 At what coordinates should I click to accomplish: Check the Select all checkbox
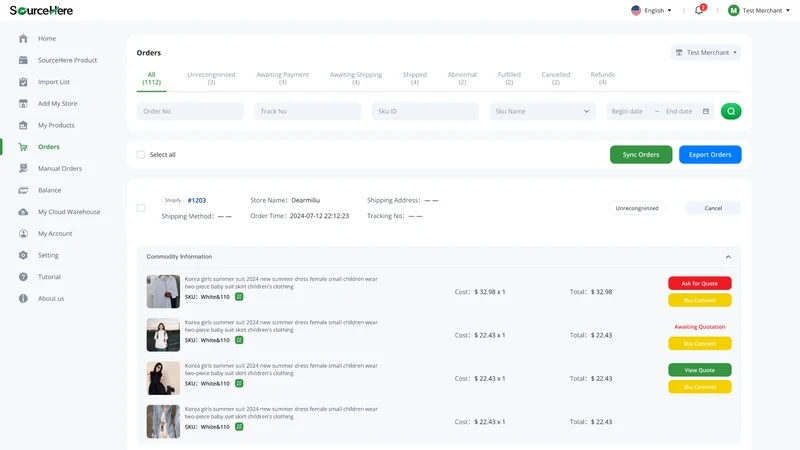pyautogui.click(x=141, y=155)
